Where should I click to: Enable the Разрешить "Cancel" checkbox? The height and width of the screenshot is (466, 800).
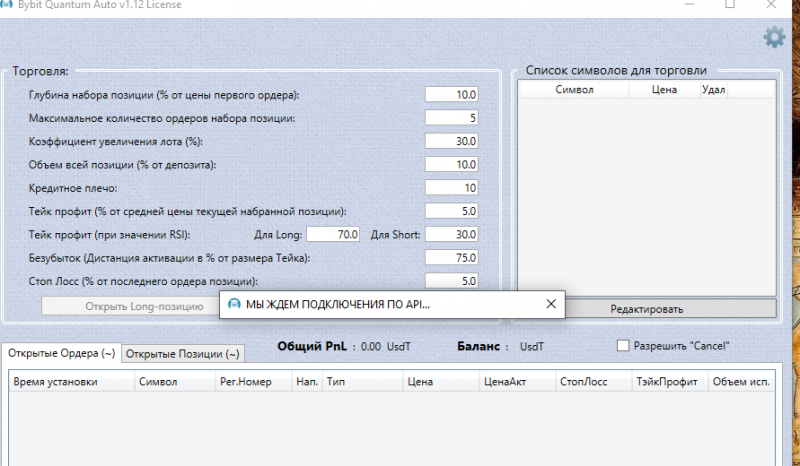click(622, 346)
